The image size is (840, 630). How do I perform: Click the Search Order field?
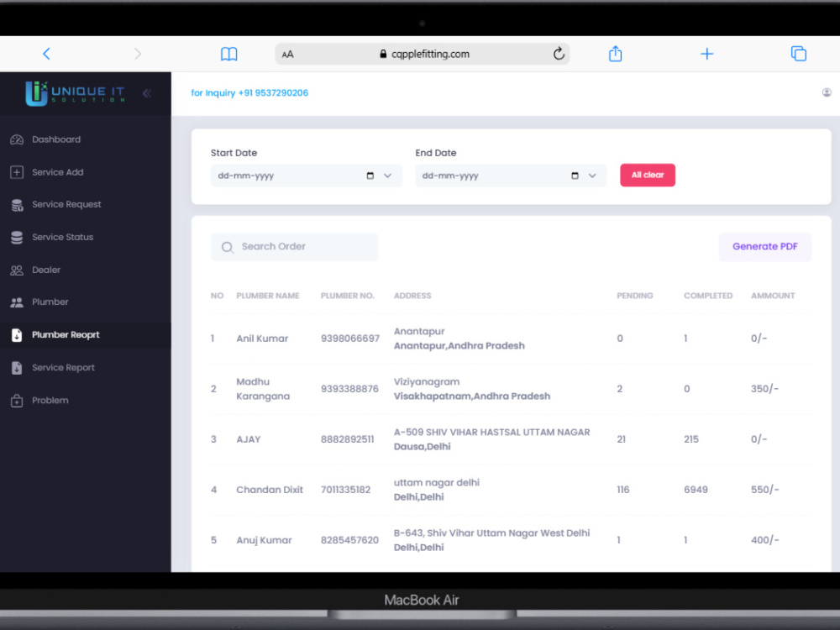coord(294,247)
